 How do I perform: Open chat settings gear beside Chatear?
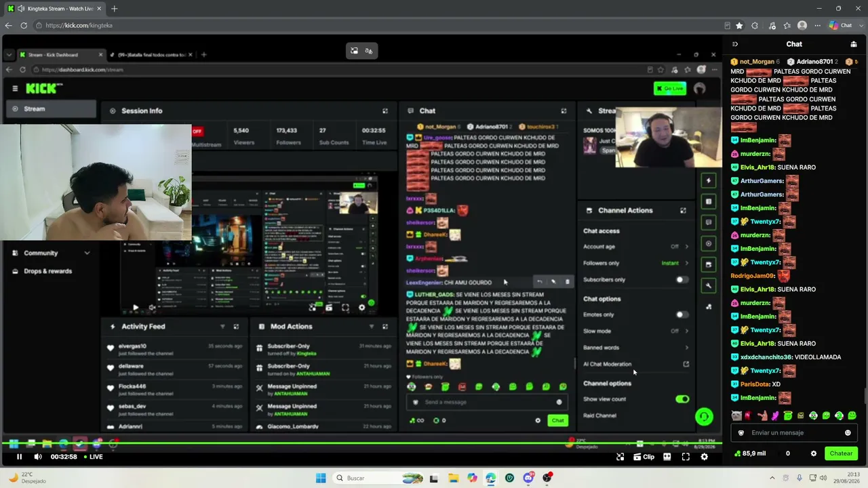pos(814,453)
